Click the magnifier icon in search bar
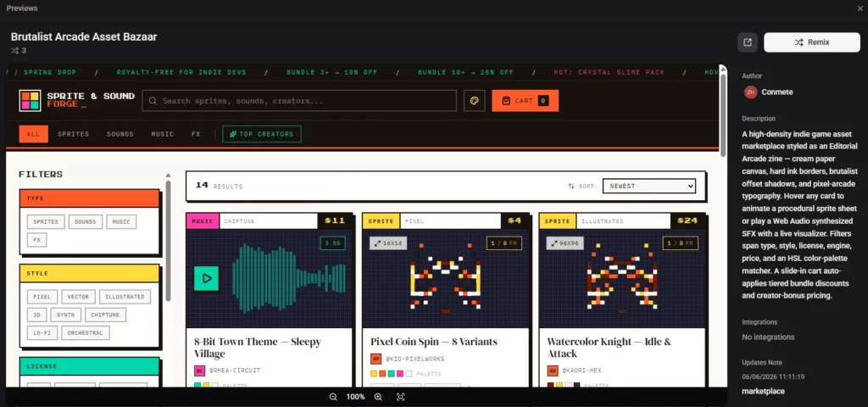868x407 pixels. pos(153,101)
